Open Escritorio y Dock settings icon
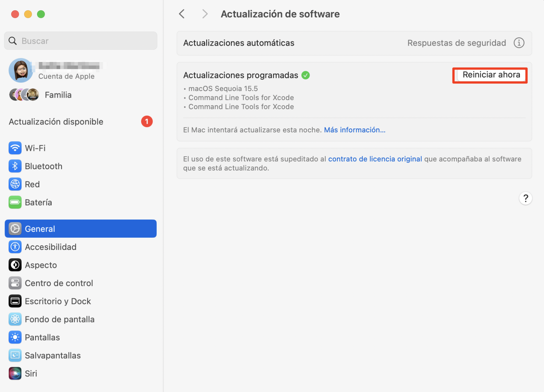The image size is (544, 392). click(15, 301)
